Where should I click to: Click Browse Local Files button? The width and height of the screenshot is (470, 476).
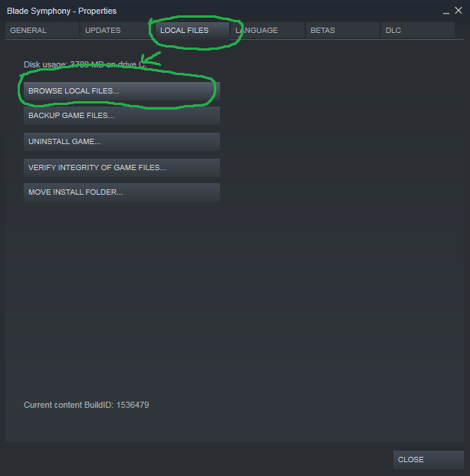point(122,91)
